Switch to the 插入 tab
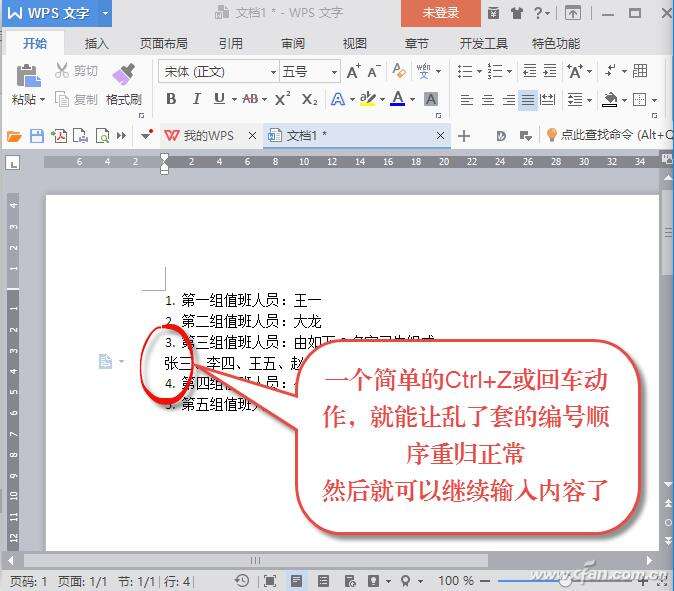Screen dimensions: 674x591 97,43
